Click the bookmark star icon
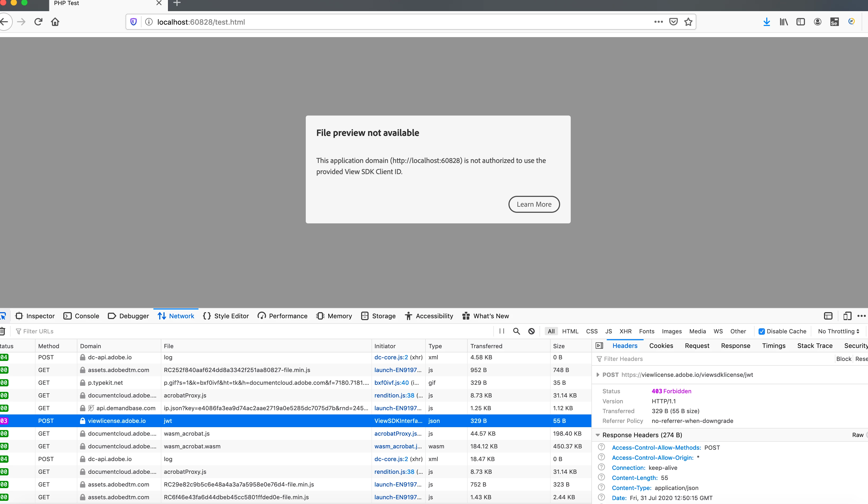 coord(688,22)
